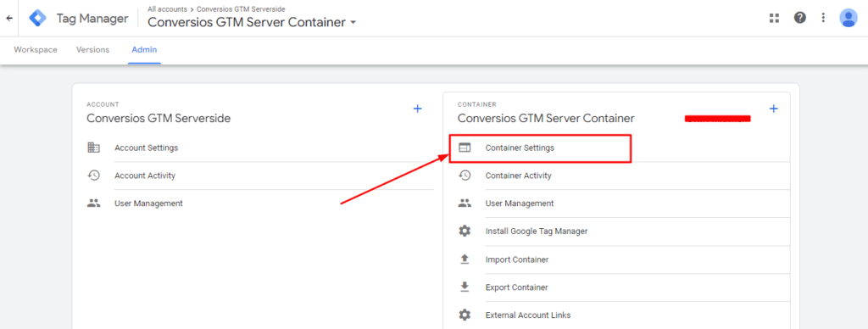Click the Container User Management people icon
The image size is (868, 329).
point(465,204)
